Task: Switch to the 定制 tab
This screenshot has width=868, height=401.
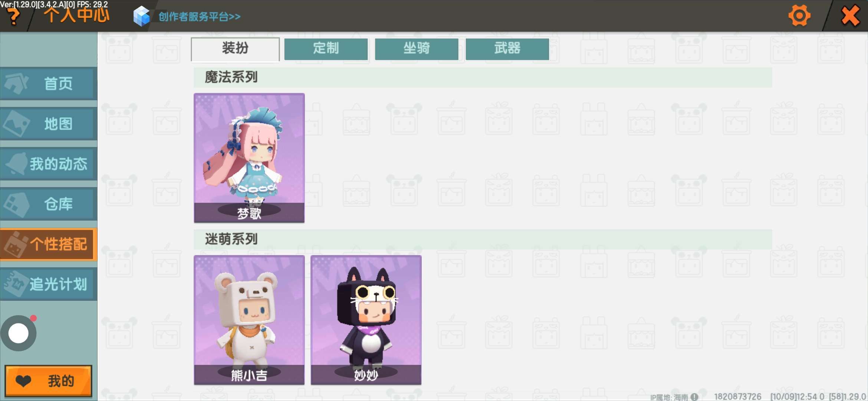Action: 326,49
